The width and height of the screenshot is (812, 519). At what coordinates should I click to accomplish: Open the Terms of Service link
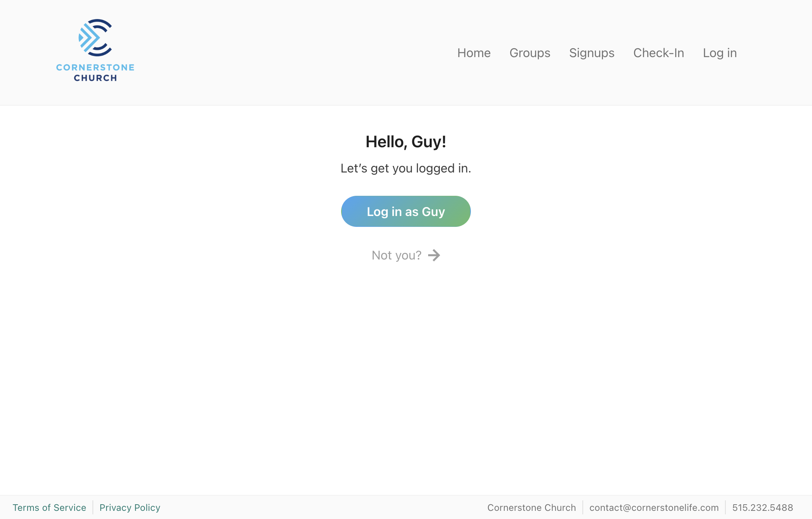click(49, 508)
